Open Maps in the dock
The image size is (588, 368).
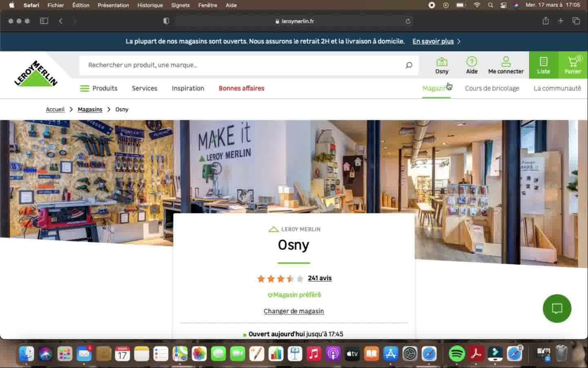click(180, 354)
